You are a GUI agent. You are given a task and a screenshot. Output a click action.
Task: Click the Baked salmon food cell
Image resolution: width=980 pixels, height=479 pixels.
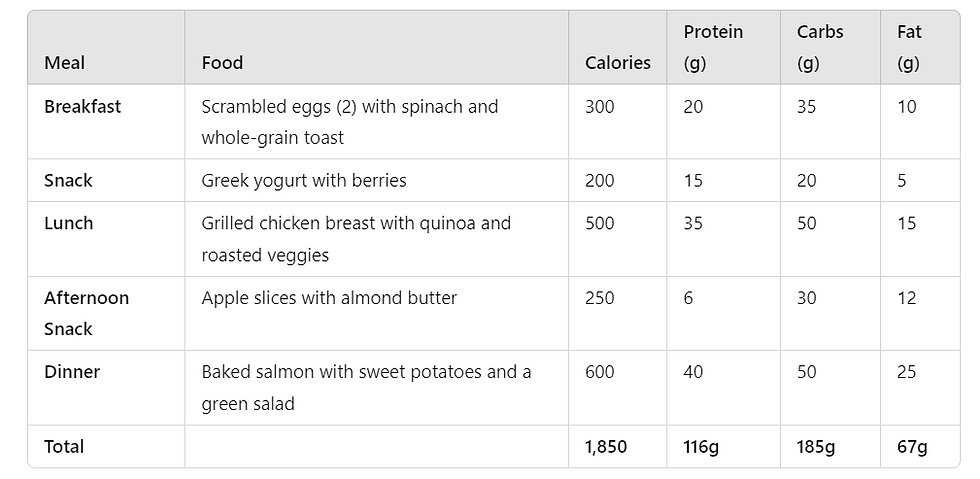pos(366,388)
